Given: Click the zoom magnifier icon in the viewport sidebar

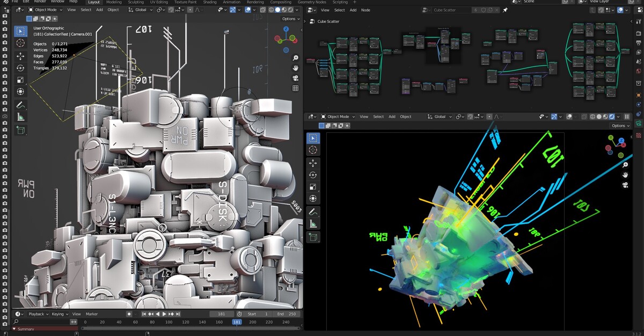Looking at the screenshot, I should click(x=296, y=58).
